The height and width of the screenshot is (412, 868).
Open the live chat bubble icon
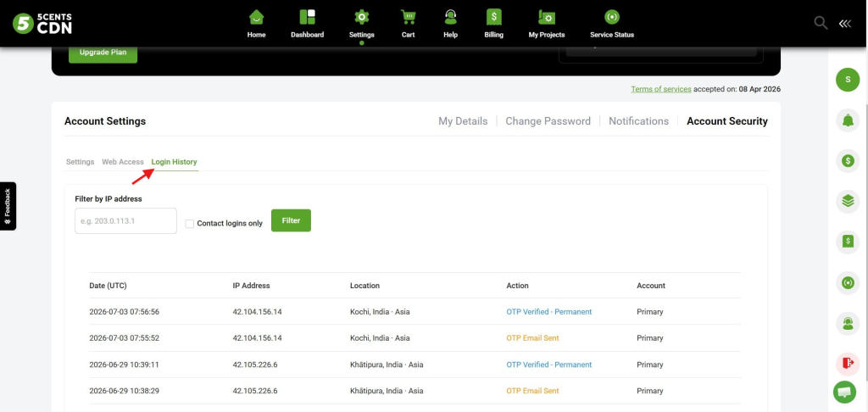pyautogui.click(x=844, y=392)
